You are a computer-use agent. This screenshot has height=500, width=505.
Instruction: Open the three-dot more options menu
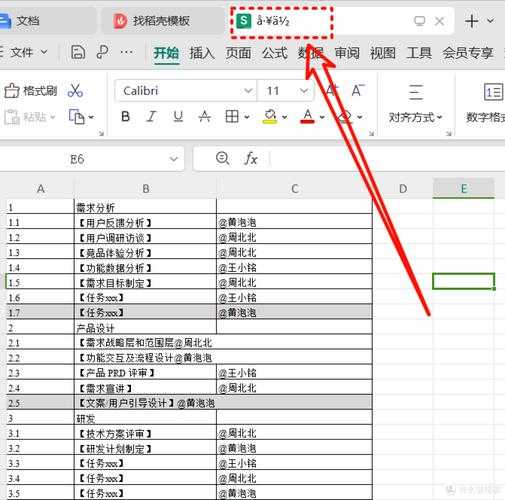click(126, 52)
